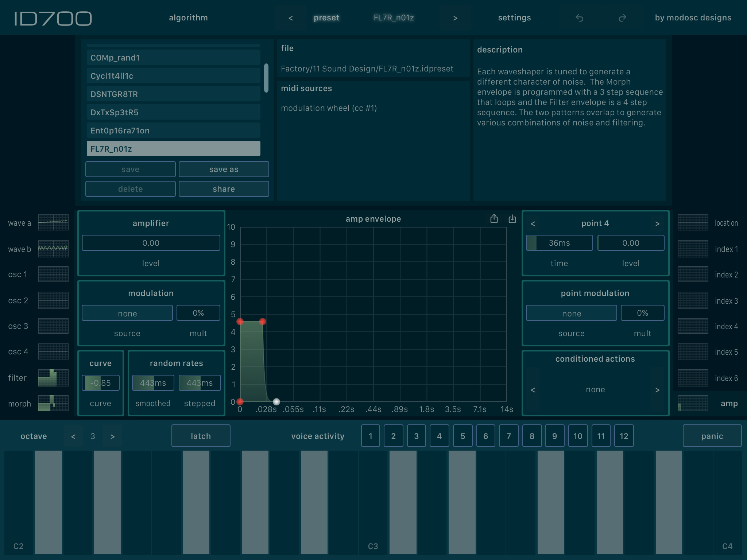Hit the panic button
The width and height of the screenshot is (747, 560).
coord(712,436)
